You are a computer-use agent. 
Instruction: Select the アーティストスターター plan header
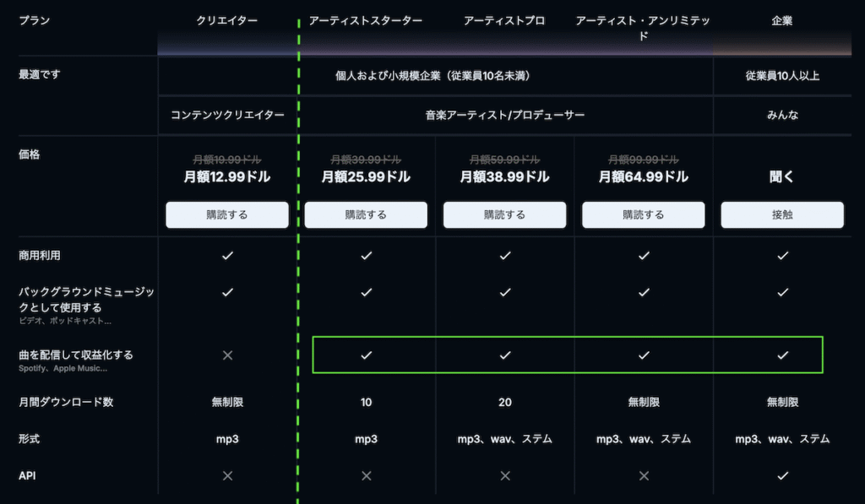[366, 20]
